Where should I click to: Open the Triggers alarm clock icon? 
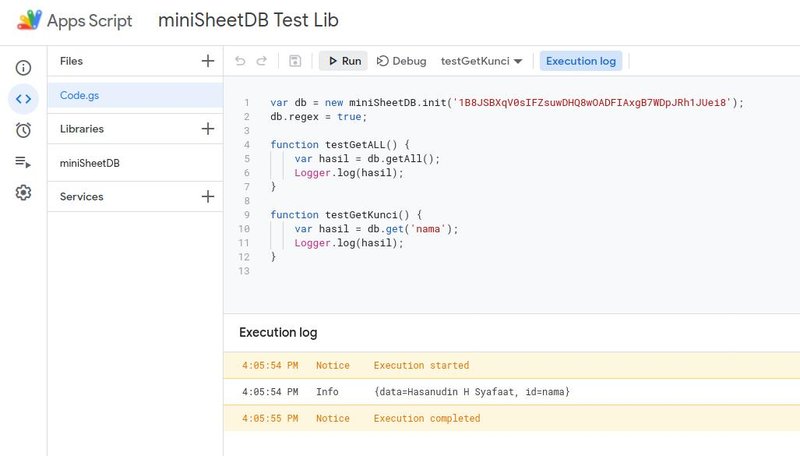click(23, 130)
